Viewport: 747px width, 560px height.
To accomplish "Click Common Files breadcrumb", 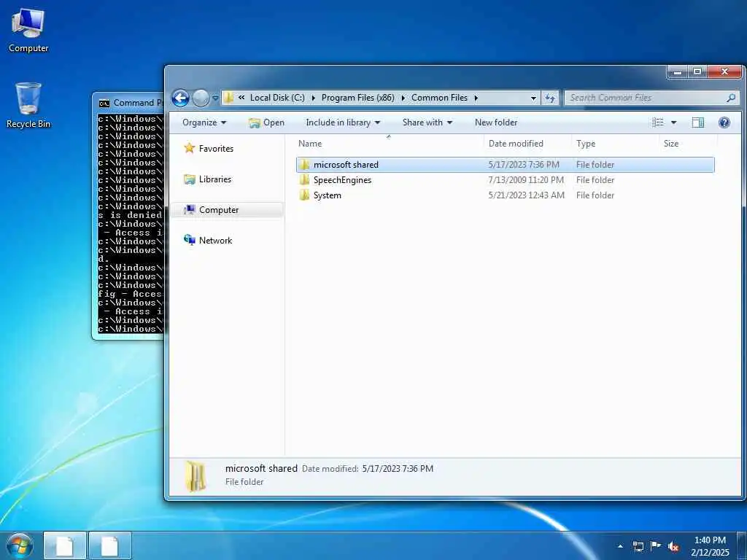I will click(x=439, y=98).
